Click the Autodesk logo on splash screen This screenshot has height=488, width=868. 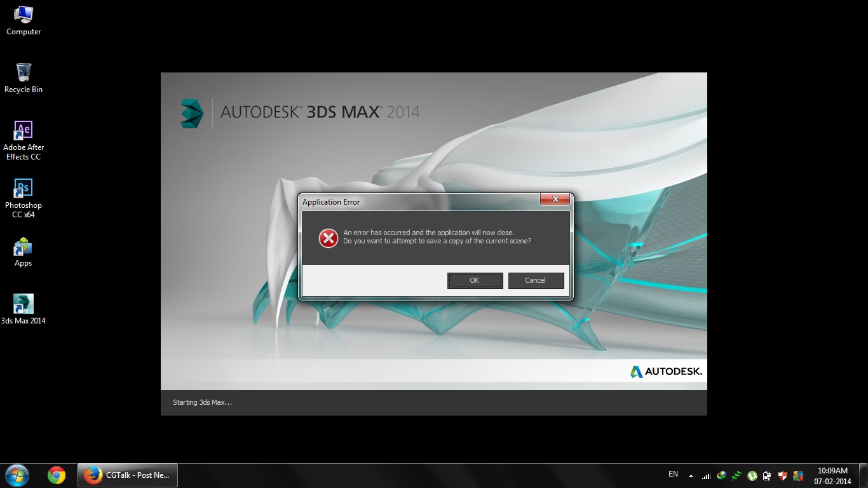666,372
